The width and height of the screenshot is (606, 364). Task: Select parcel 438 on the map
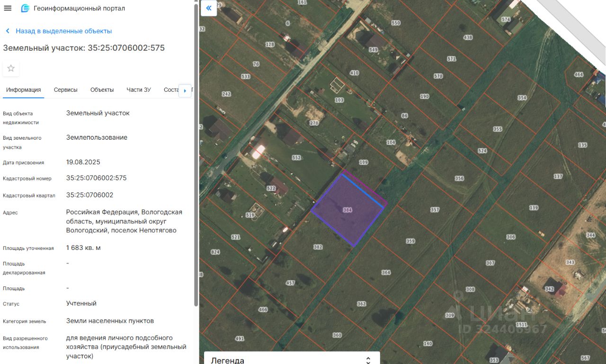468,37
